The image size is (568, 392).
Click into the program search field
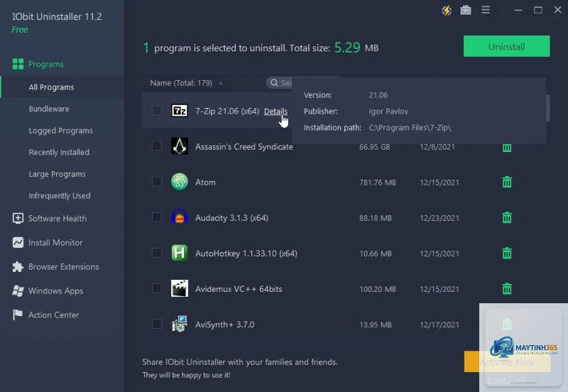(x=280, y=82)
